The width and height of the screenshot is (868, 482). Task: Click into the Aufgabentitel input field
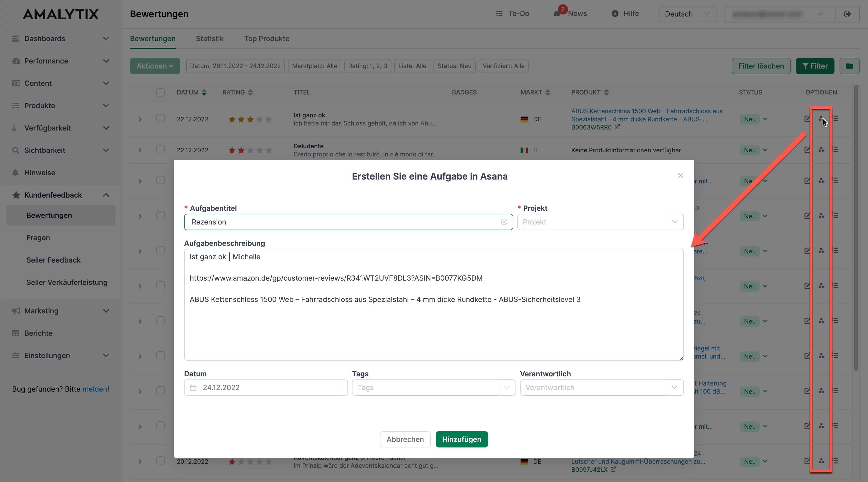[348, 222]
